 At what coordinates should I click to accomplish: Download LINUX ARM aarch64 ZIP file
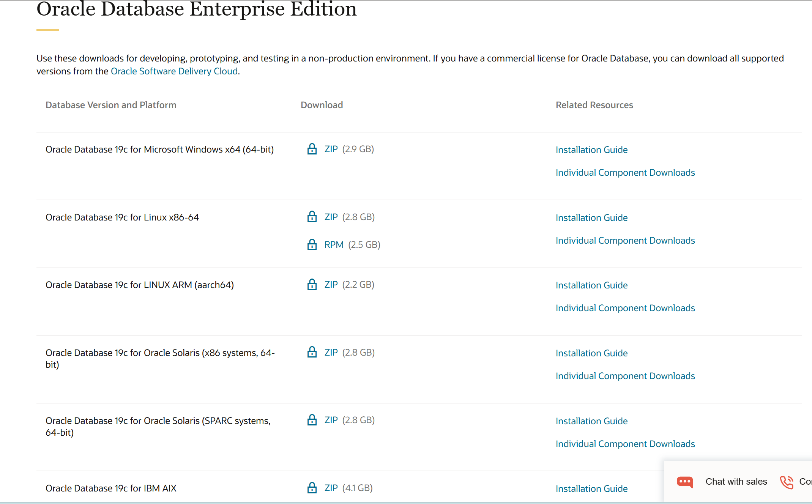tap(331, 285)
